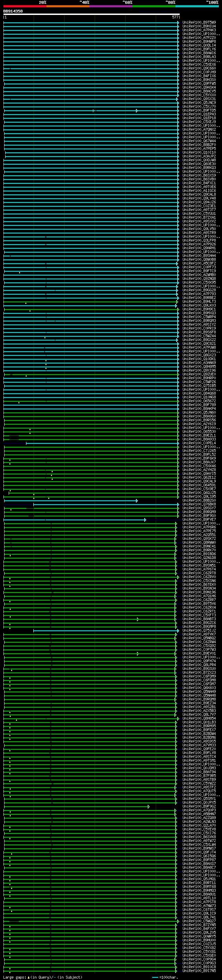The image size is (222, 980).
Task: Click the white query sequence bar
Action: [x=92, y=15]
